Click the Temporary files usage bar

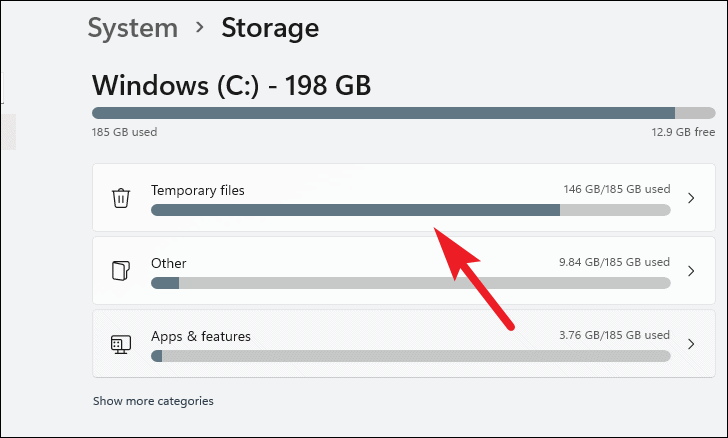(410, 210)
